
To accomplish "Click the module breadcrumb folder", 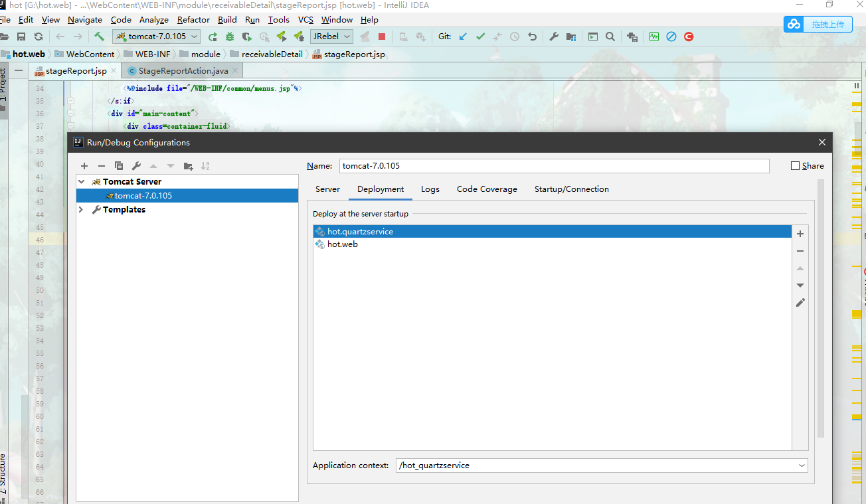I will coord(200,54).
